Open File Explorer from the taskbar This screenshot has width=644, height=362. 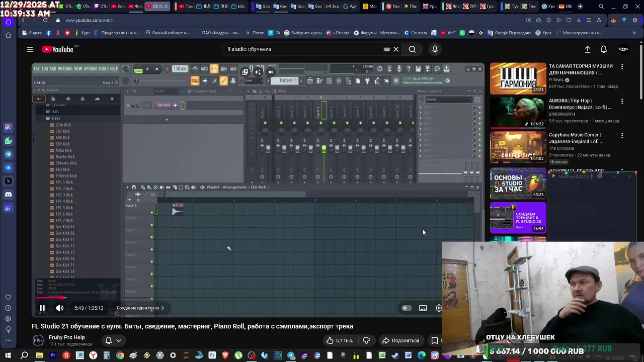coord(39,355)
